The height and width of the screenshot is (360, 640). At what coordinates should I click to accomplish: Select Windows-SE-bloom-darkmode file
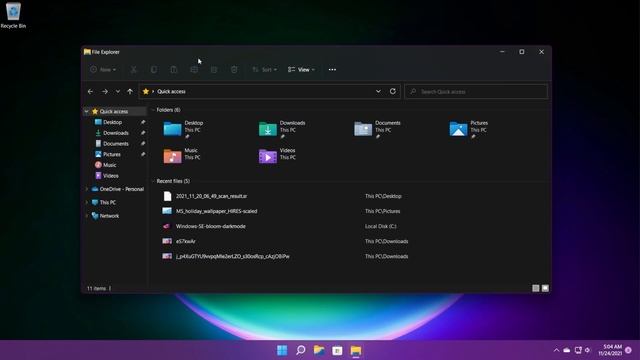click(211, 227)
